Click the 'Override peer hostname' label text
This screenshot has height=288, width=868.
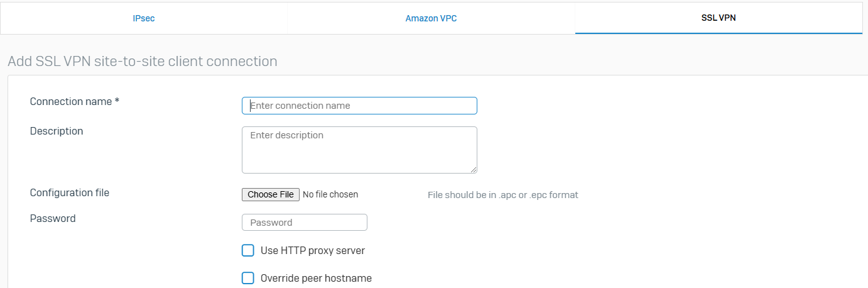click(x=316, y=278)
